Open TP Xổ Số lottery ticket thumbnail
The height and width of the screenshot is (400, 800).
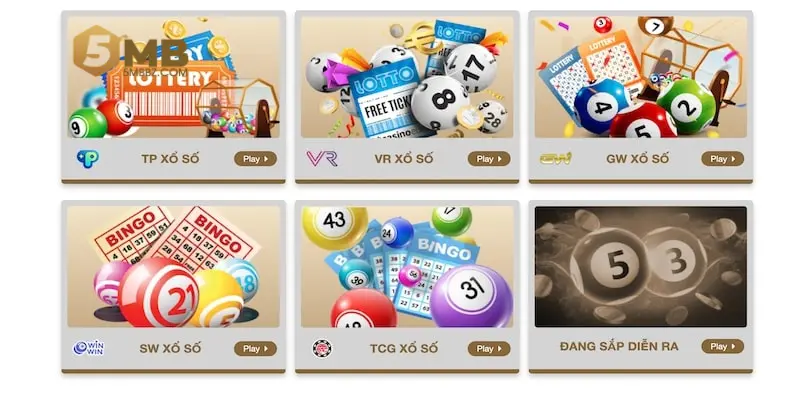pos(173,77)
